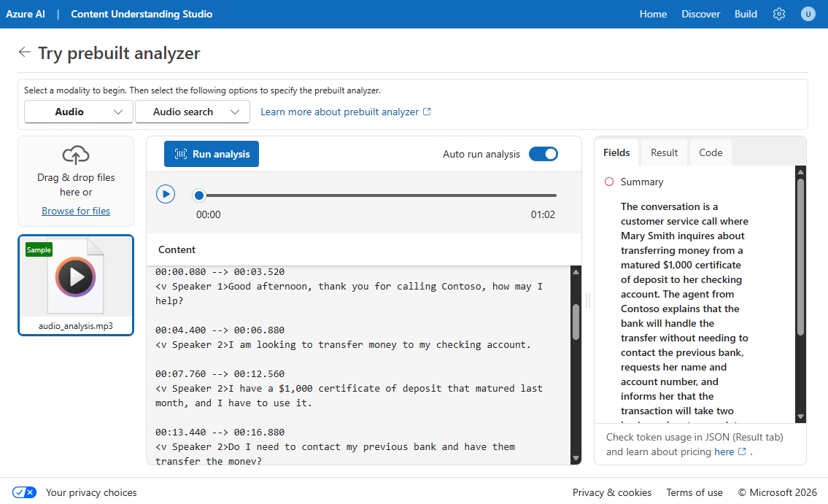
Task: Toggle the privacy choices icon
Action: [24, 492]
